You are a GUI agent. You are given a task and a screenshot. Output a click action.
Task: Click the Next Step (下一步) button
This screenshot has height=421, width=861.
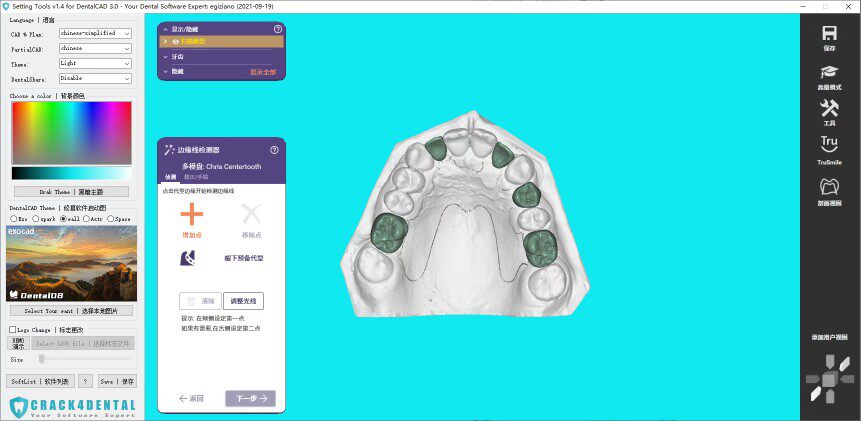[250, 398]
